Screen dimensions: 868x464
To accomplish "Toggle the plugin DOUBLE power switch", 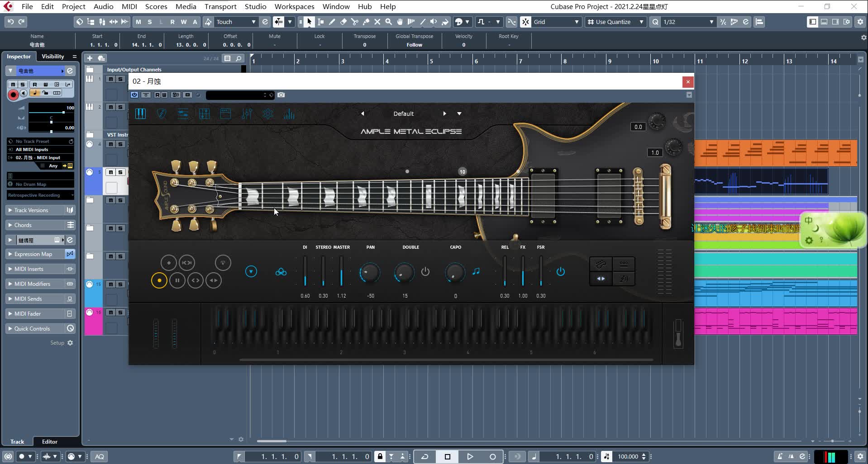I will (x=425, y=271).
